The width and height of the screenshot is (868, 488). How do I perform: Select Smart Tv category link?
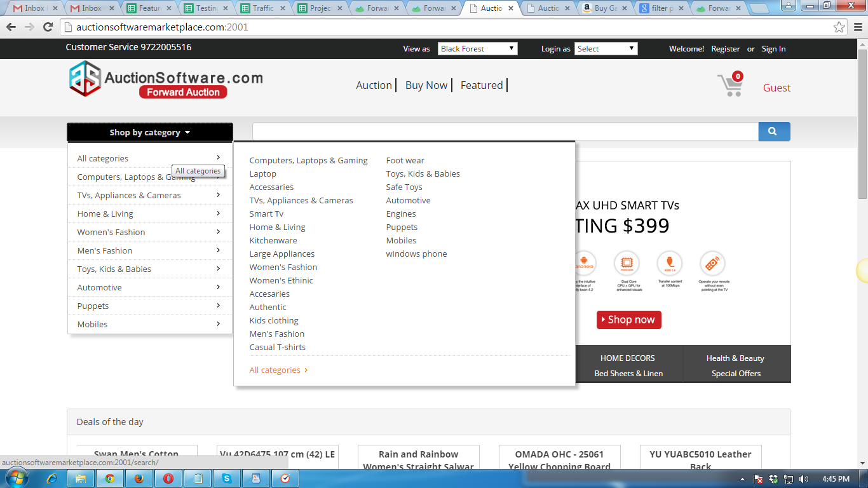pyautogui.click(x=266, y=213)
